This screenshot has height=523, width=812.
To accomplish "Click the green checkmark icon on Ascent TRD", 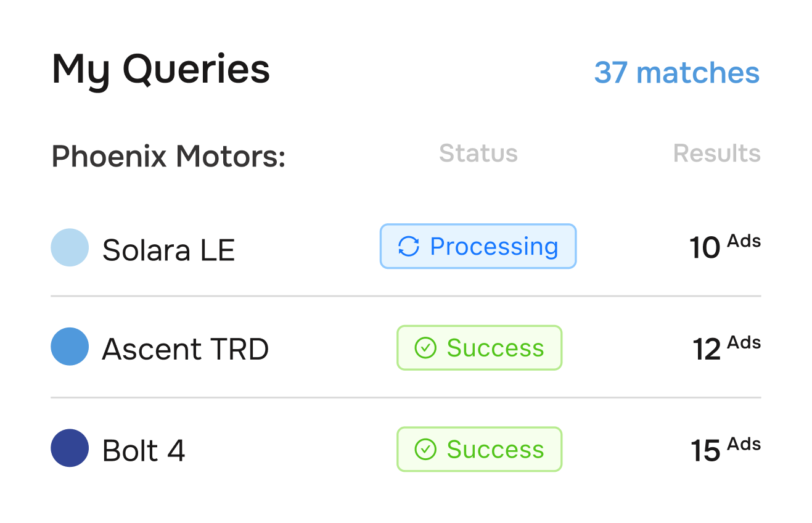I will [x=424, y=348].
